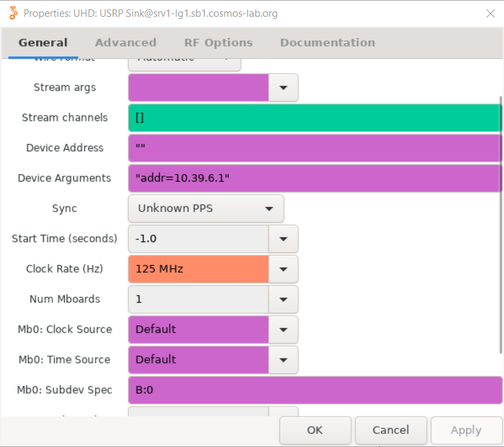The image size is (504, 447).
Task: Click the Stream channels input field
Action: pyautogui.click(x=314, y=118)
